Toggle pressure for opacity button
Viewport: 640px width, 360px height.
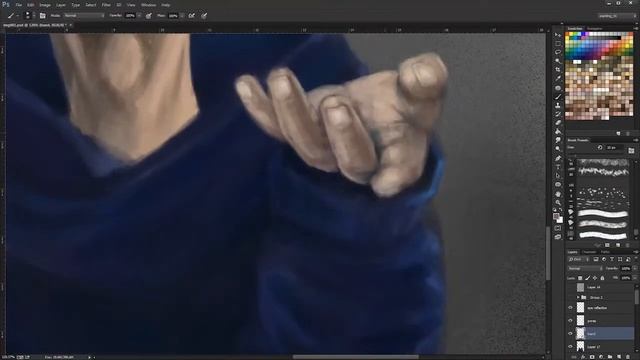[149, 16]
